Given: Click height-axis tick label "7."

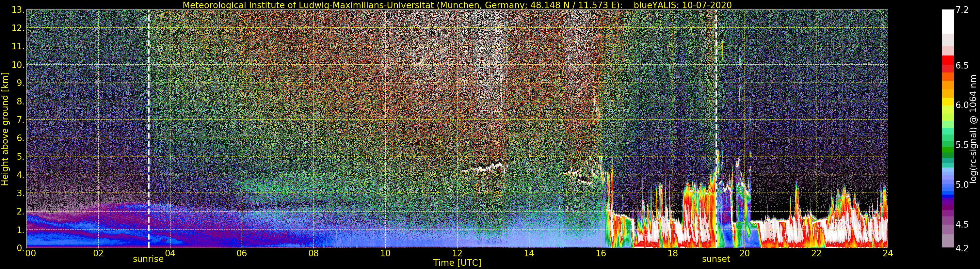Looking at the screenshot, I should [x=21, y=120].
